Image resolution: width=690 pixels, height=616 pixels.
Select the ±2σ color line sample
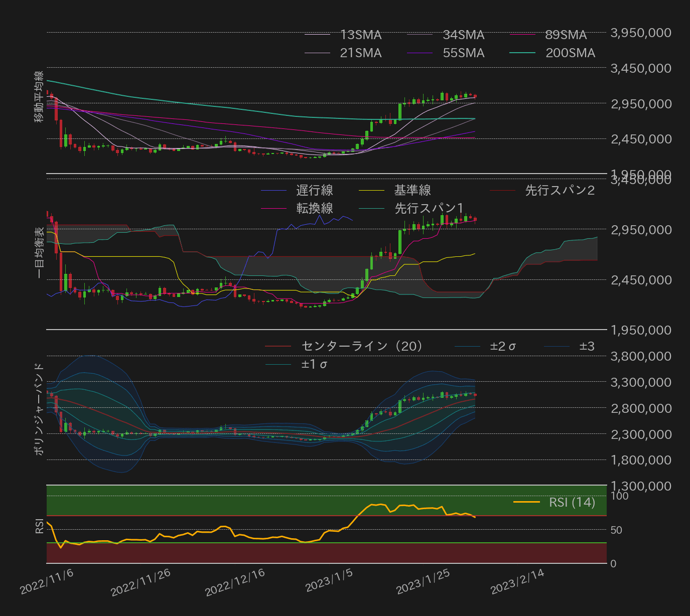tap(467, 346)
